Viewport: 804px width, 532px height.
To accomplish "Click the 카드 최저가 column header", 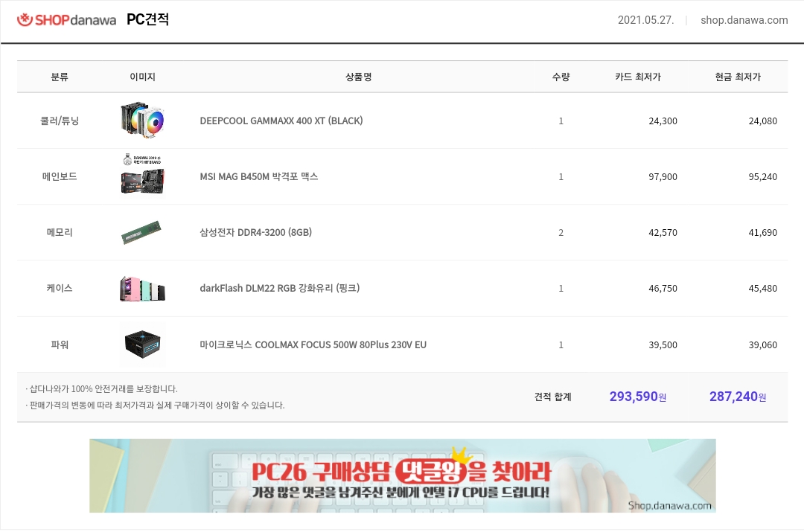I will click(638, 77).
